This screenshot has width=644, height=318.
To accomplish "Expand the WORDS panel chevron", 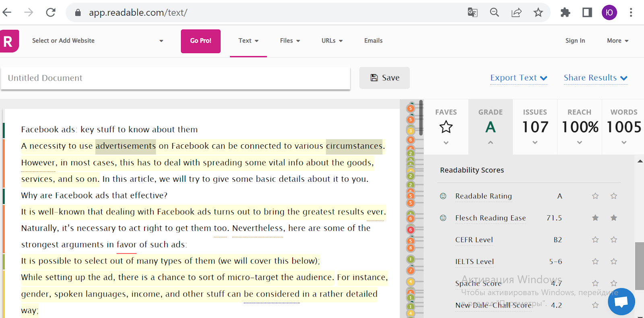I will (624, 142).
